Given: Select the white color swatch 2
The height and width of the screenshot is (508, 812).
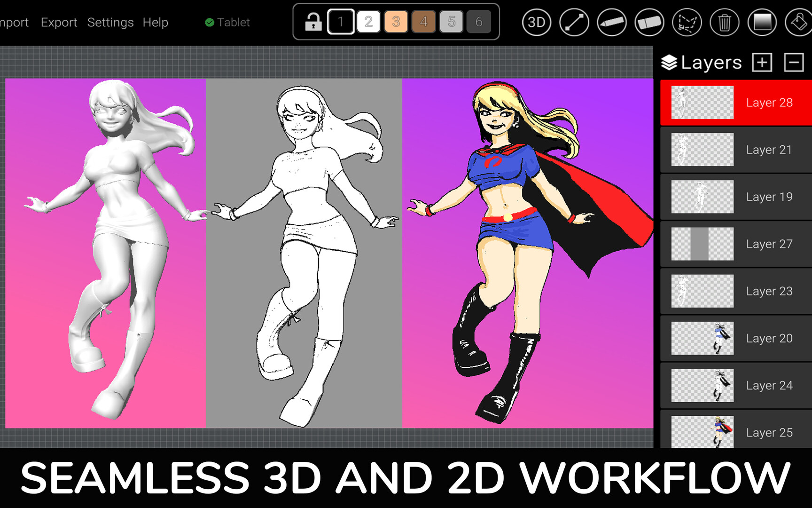Looking at the screenshot, I should [x=368, y=22].
